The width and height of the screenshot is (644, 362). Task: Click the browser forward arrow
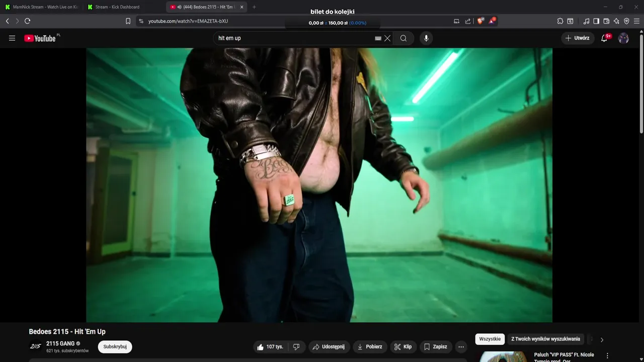[17, 21]
